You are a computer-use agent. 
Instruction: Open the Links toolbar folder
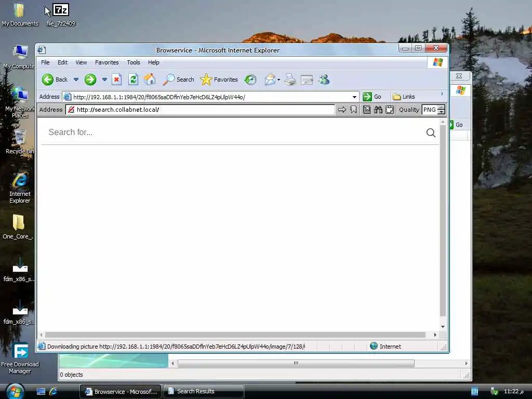coord(404,97)
